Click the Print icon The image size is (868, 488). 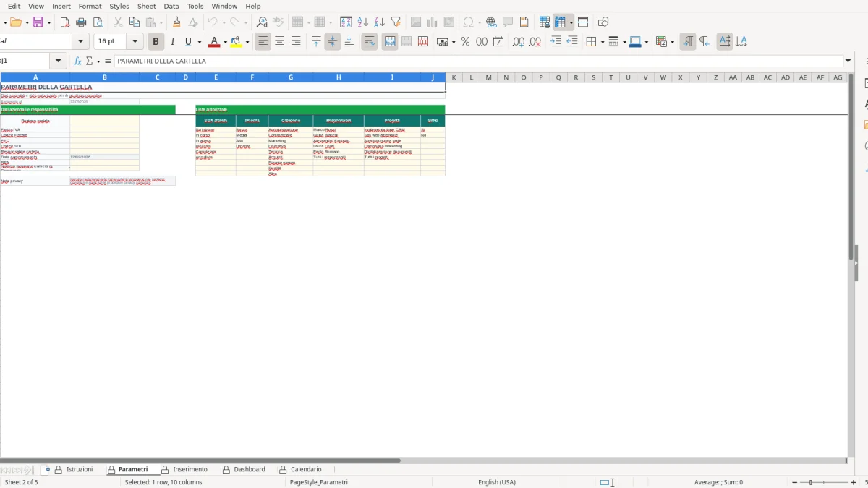[x=81, y=22]
